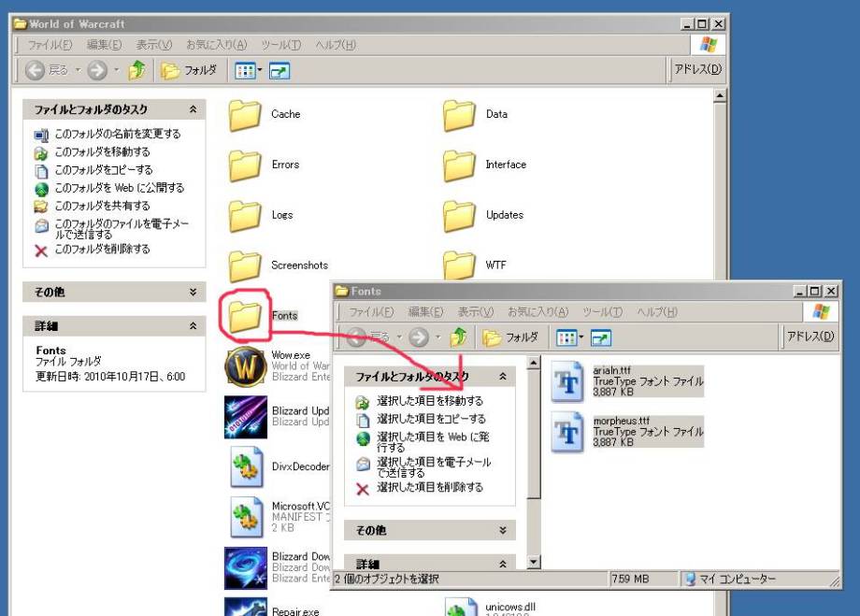Launch the Wow.exe game icon
The width and height of the screenshot is (860, 616).
[x=246, y=366]
